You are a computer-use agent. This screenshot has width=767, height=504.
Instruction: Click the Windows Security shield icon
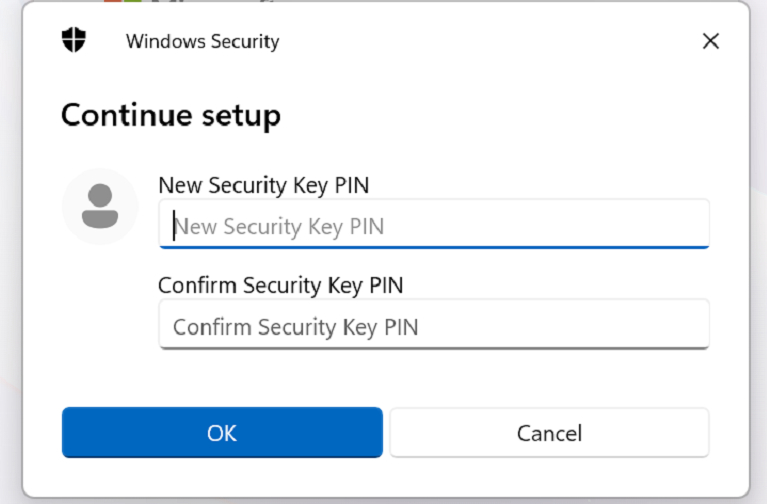coord(74,40)
